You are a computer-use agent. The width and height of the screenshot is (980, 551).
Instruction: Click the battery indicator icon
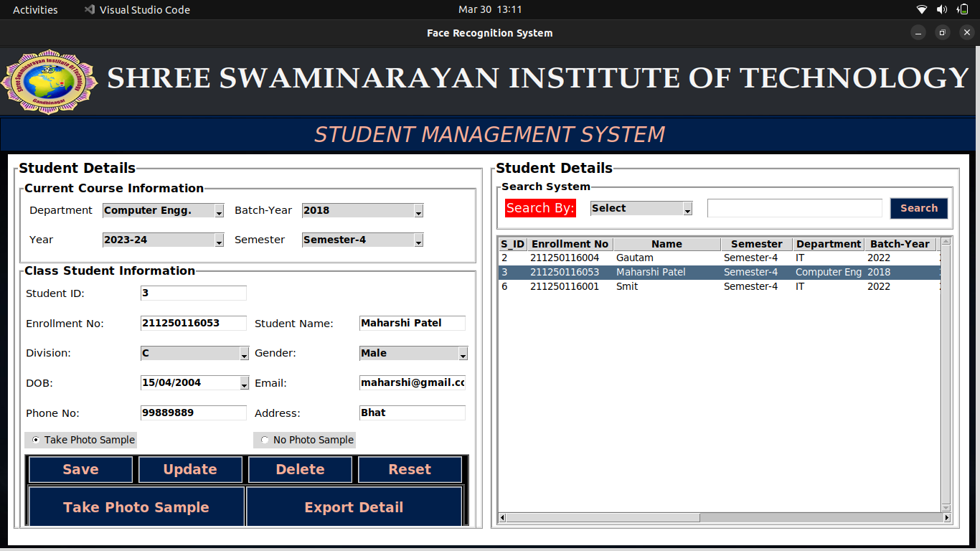[x=963, y=9]
